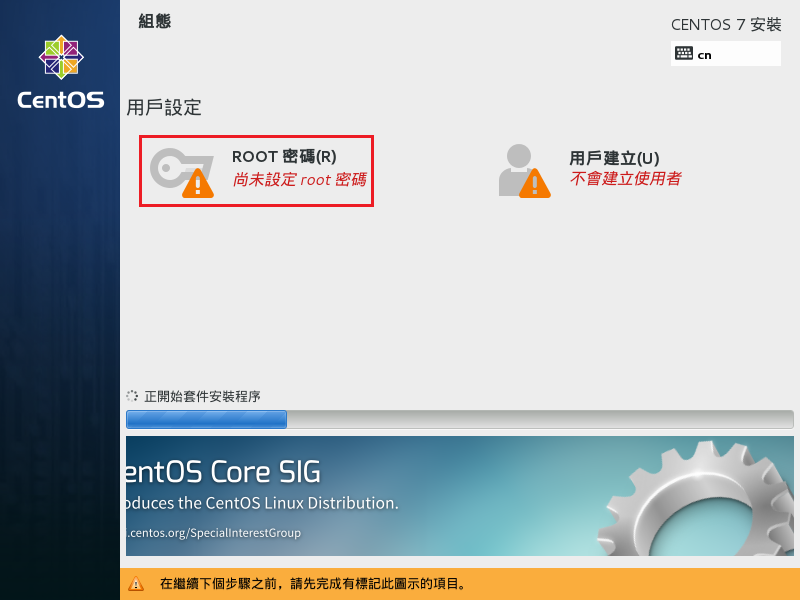Screen dimensions: 800x600
Task: Click the 組態 page title
Action: (155, 21)
